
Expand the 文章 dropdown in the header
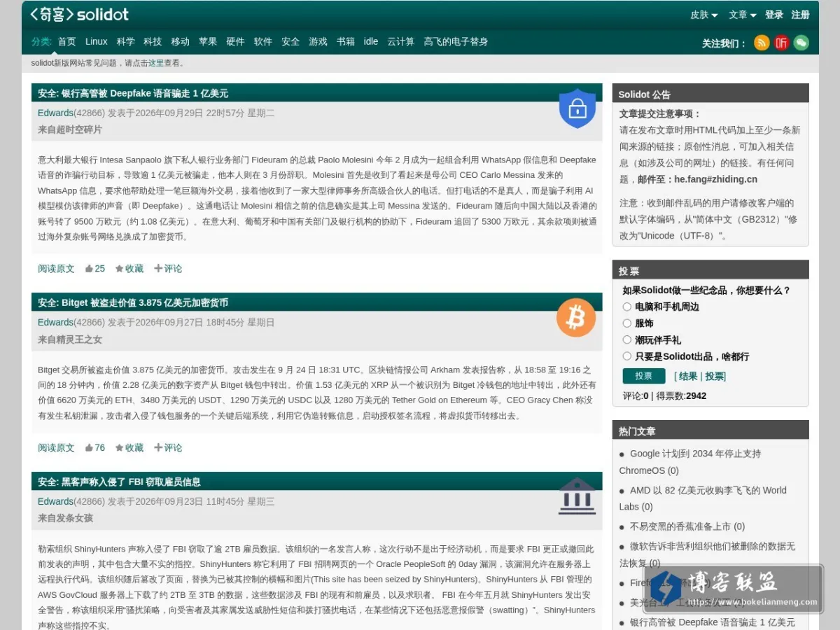click(742, 15)
